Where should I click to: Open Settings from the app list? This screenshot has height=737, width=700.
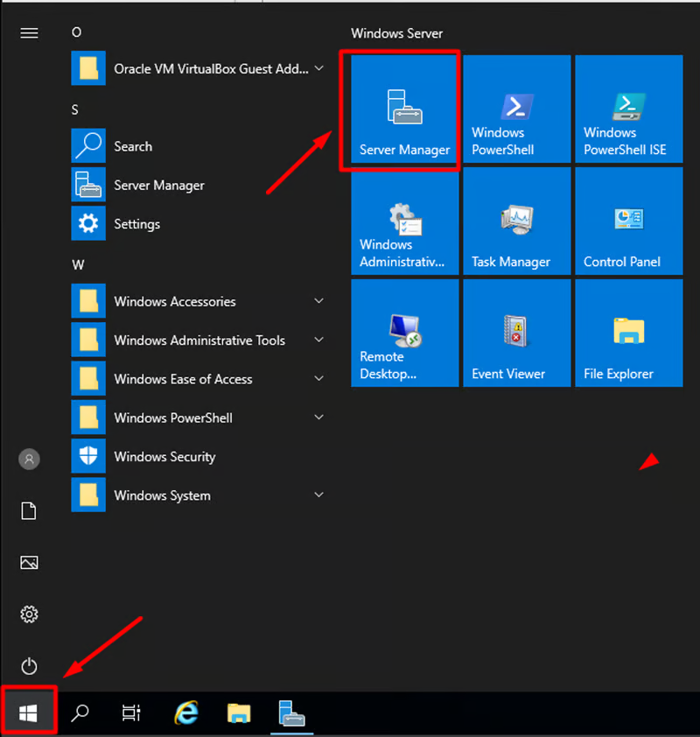click(136, 224)
